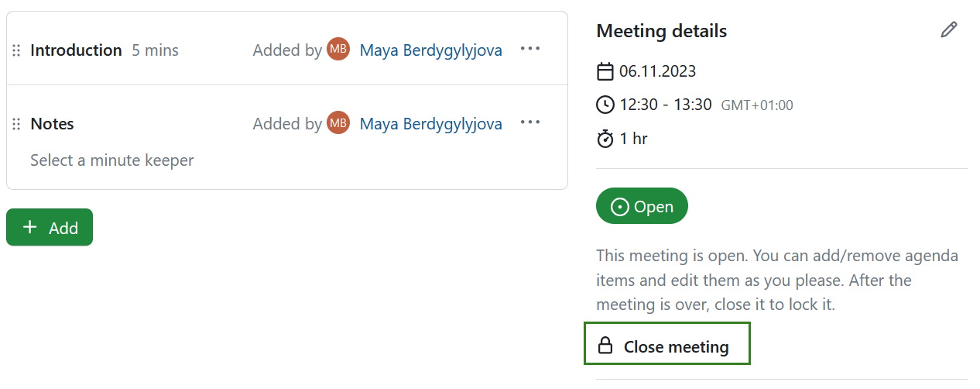Click the MB avatar in the Notes row
This screenshot has width=980, height=389.
(338, 122)
